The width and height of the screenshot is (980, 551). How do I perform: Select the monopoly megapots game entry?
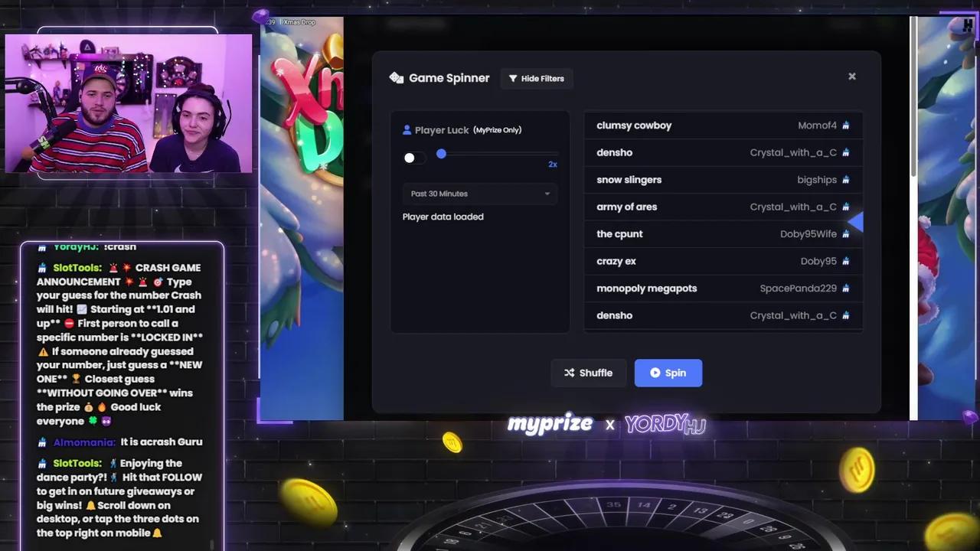(646, 289)
